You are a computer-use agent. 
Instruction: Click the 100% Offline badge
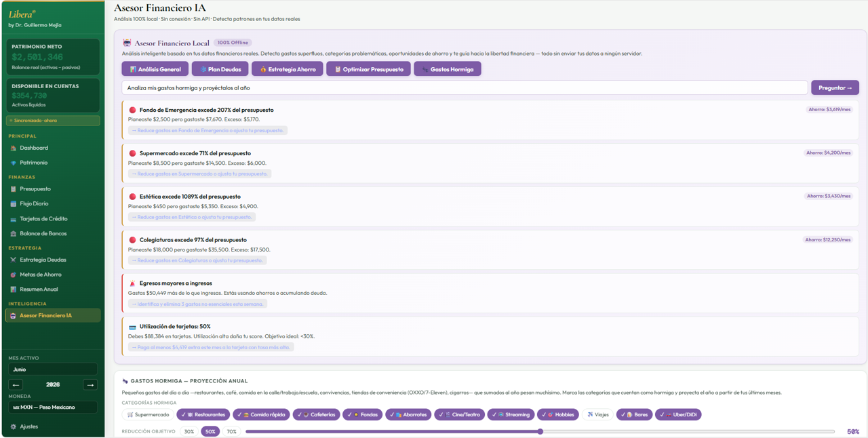point(233,43)
